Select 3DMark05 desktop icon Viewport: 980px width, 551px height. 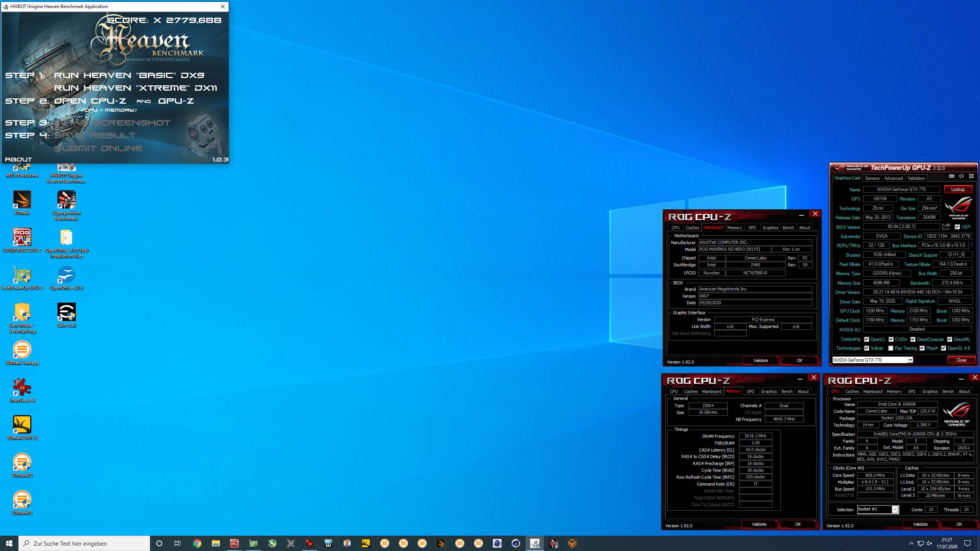(x=22, y=503)
